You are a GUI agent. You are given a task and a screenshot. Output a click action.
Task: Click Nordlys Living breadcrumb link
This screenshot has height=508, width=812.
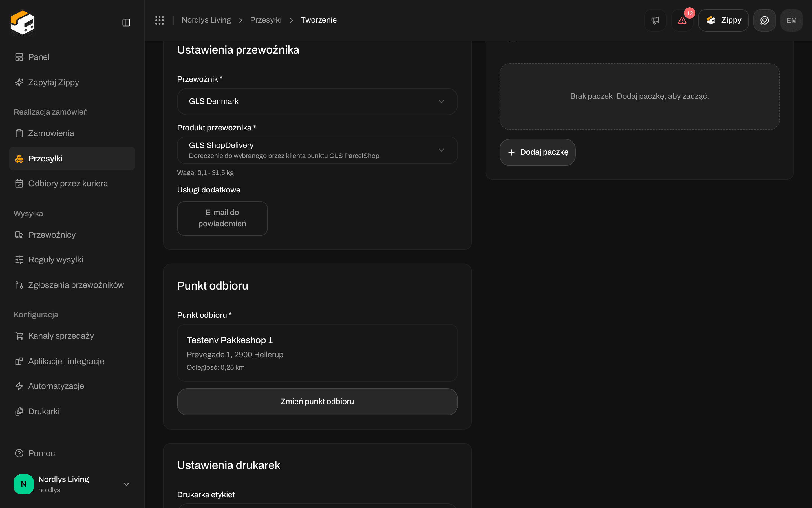tap(206, 20)
